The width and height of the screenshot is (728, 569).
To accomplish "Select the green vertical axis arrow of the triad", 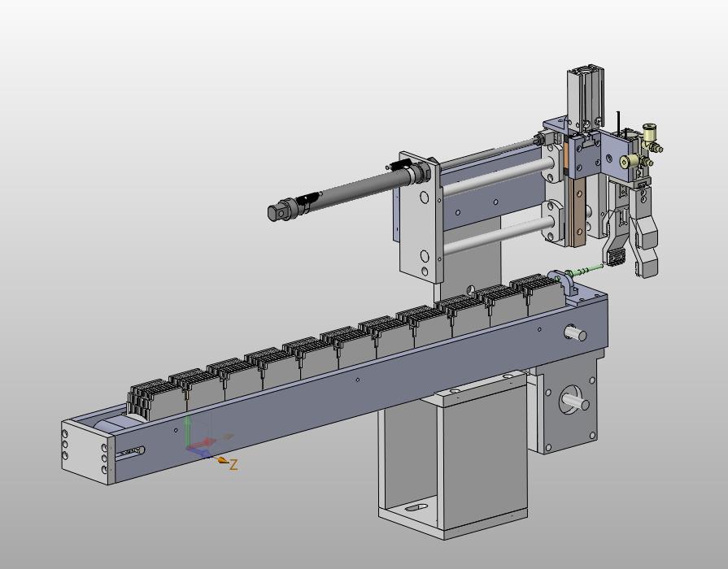I will [x=187, y=431].
